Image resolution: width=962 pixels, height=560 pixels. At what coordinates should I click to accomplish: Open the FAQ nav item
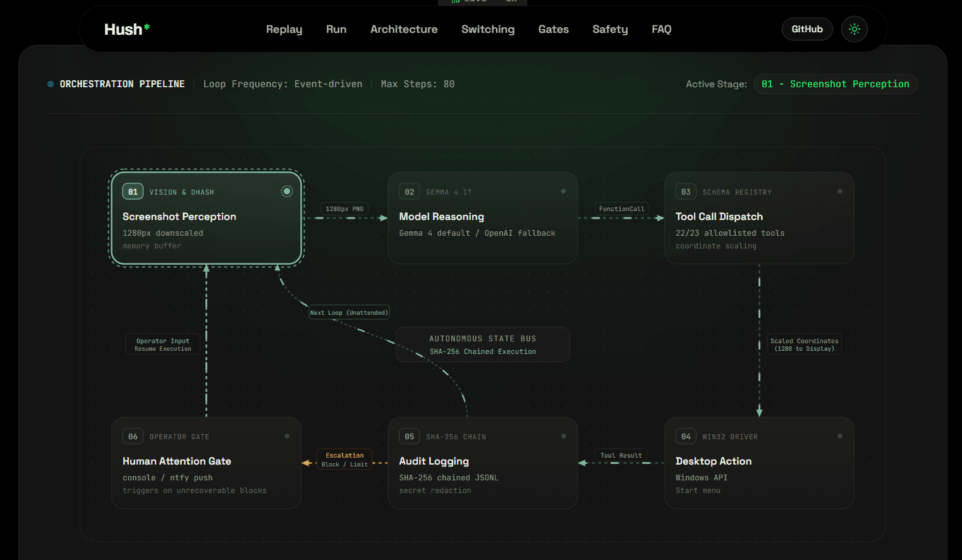pyautogui.click(x=662, y=29)
